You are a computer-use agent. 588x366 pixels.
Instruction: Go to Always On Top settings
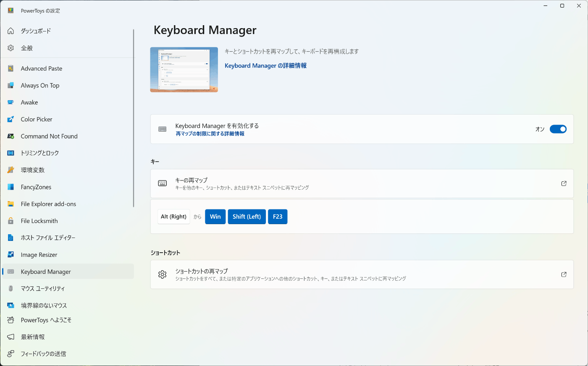[68, 85]
